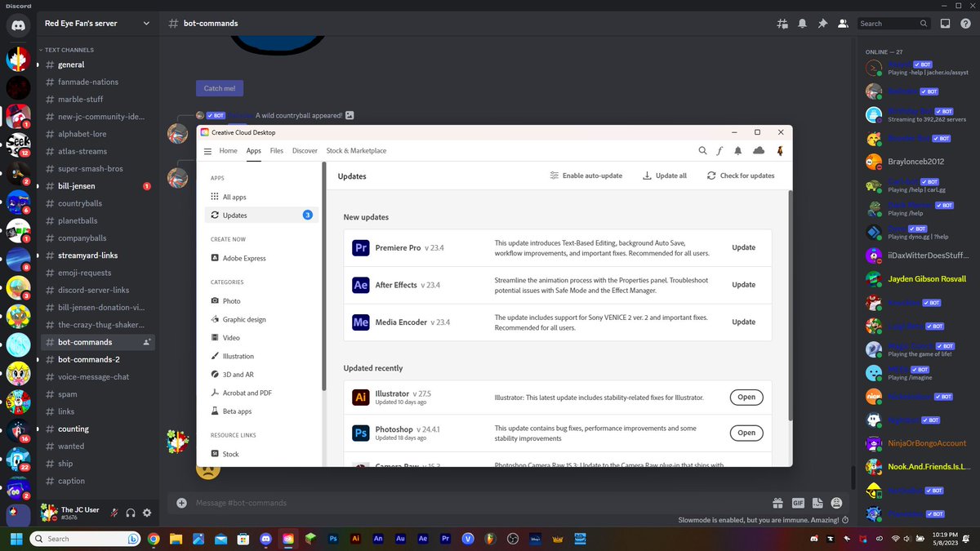Click Discord search field

tap(893, 24)
